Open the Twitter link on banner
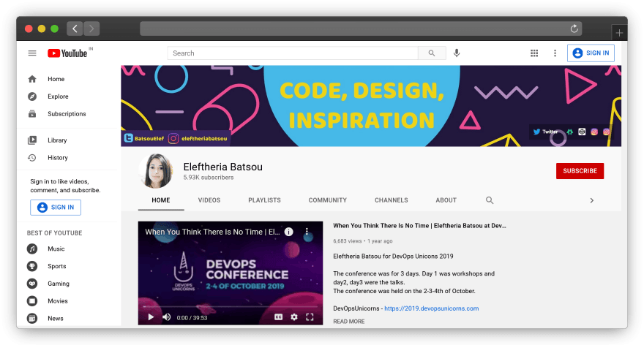 click(545, 132)
